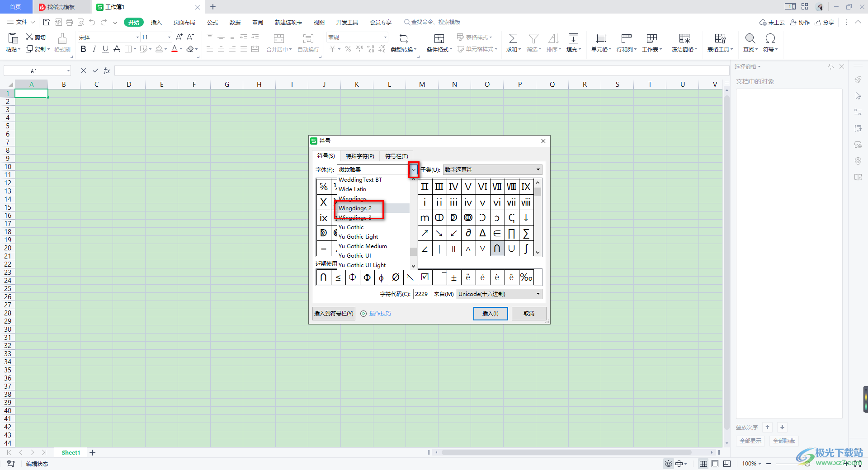Click the Filter (筛选) funnel icon

(533, 38)
